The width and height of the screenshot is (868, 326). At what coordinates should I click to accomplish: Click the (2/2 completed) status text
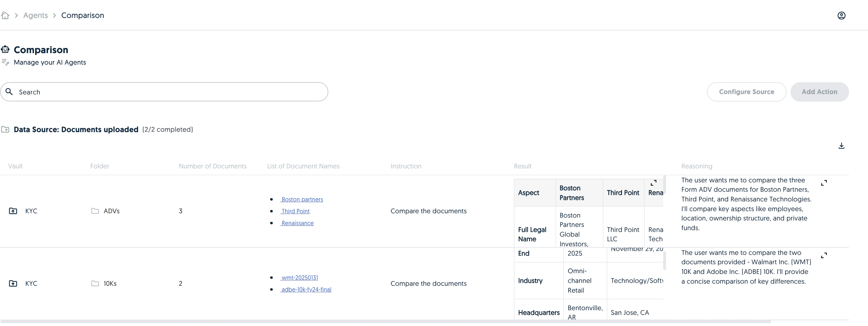tap(168, 129)
